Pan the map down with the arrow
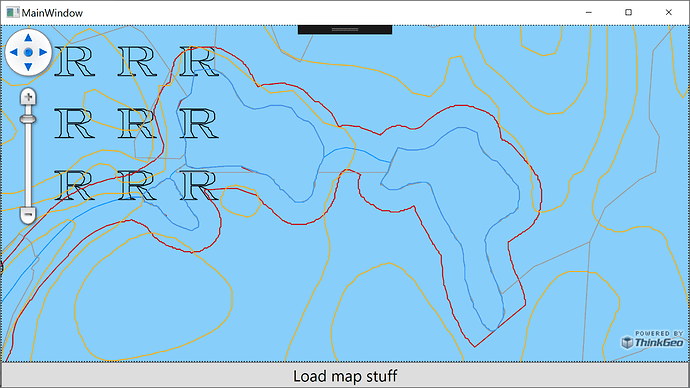The image size is (690, 388). (x=28, y=67)
